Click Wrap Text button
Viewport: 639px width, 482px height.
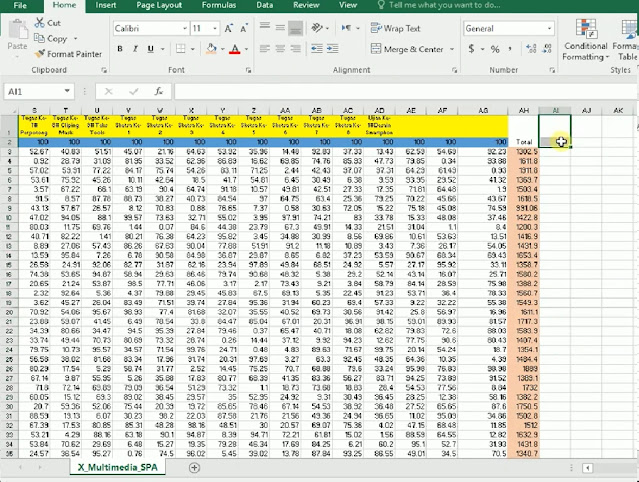tap(395, 28)
